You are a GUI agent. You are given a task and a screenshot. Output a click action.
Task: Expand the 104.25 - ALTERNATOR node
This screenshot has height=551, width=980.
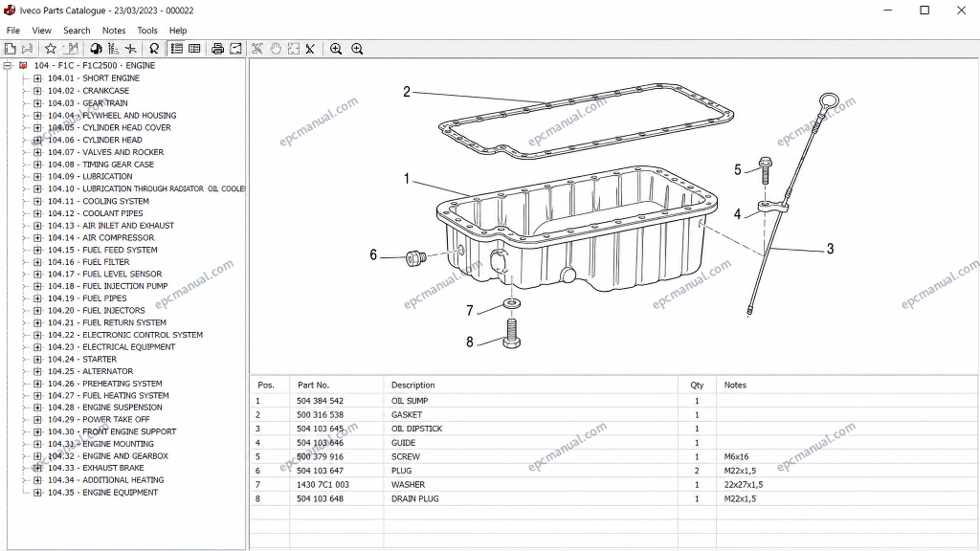click(37, 371)
